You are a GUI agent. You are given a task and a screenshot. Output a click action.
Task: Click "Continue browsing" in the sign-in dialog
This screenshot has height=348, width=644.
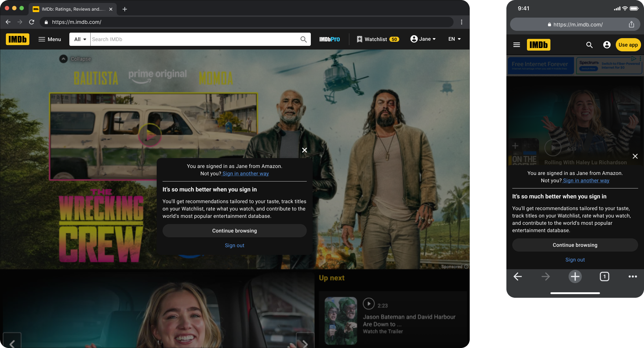[234, 231]
